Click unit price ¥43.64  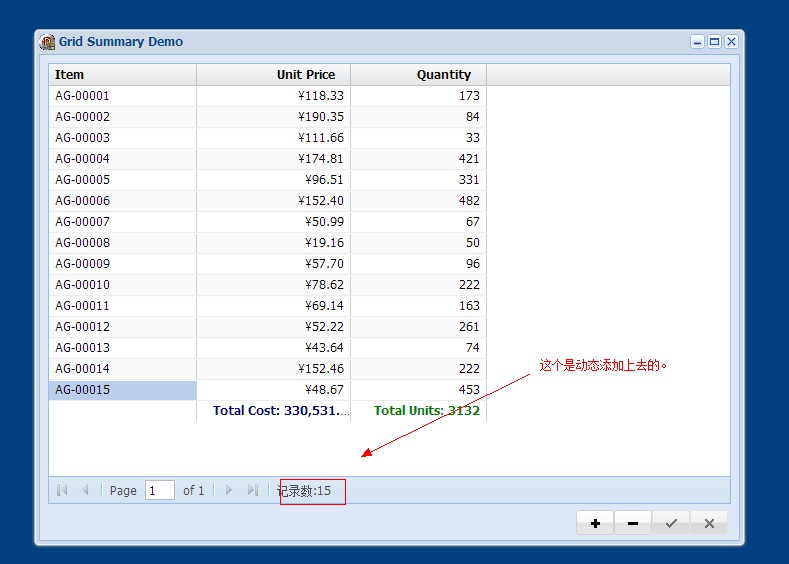click(x=273, y=348)
